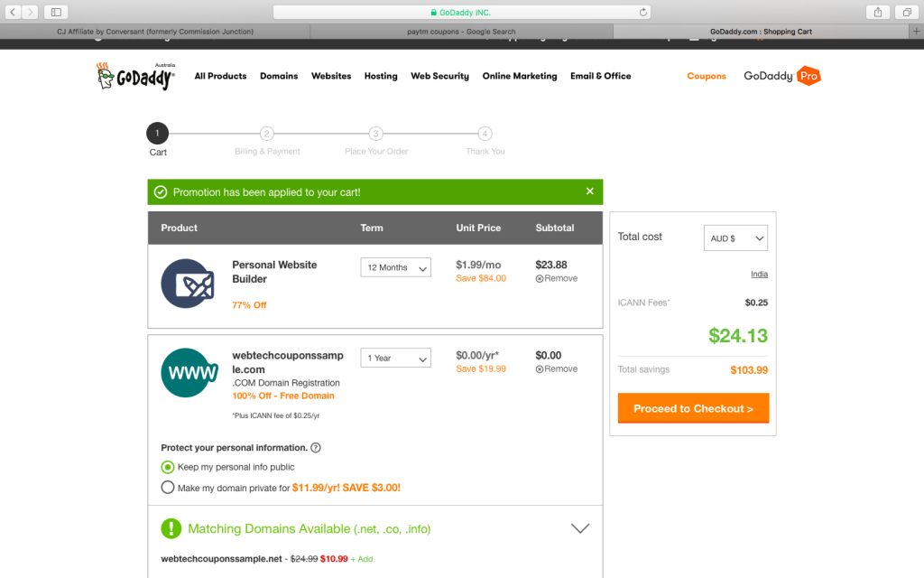
Task: Select Keep my personal info public
Action: click(x=168, y=467)
